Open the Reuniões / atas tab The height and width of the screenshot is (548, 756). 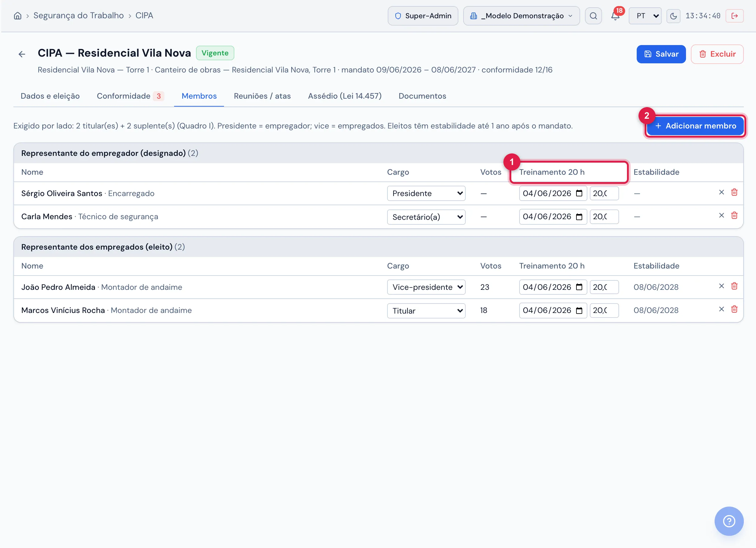pos(262,96)
